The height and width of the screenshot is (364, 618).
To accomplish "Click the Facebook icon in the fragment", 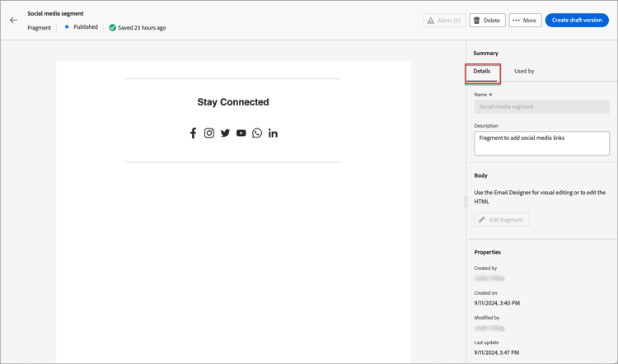I will pyautogui.click(x=193, y=133).
